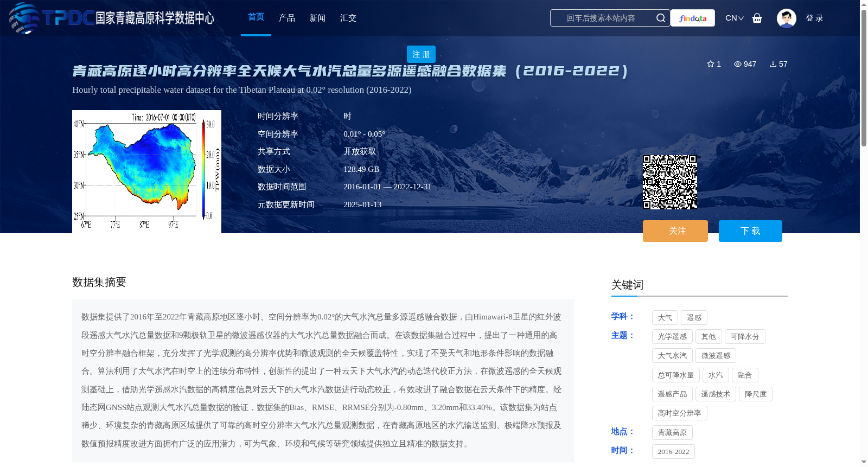This screenshot has width=868, height=467.
Task: Click the 登录 login link
Action: [814, 18]
